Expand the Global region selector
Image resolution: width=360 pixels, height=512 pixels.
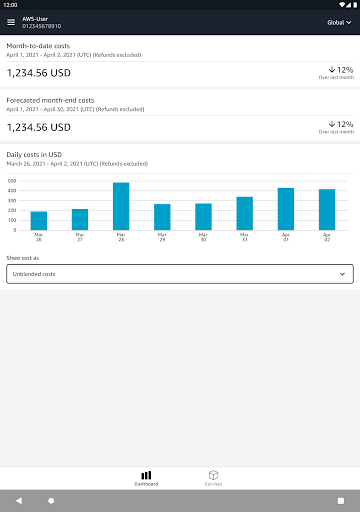click(x=339, y=22)
